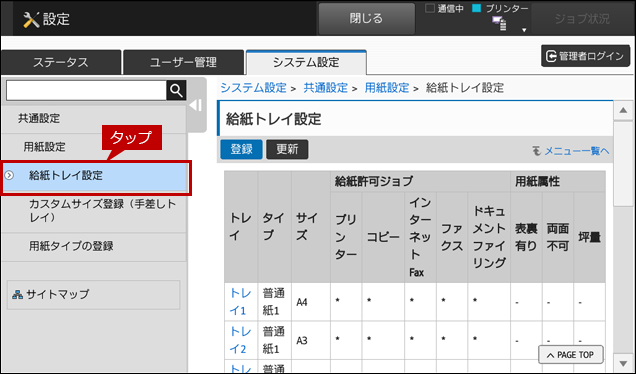The height and width of the screenshot is (374, 636).
Task: Click the 管理者ログイン button
Action: (585, 56)
